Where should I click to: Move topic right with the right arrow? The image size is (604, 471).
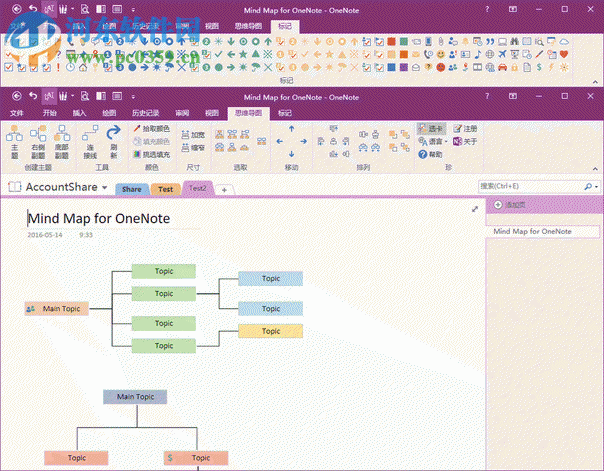(304, 141)
